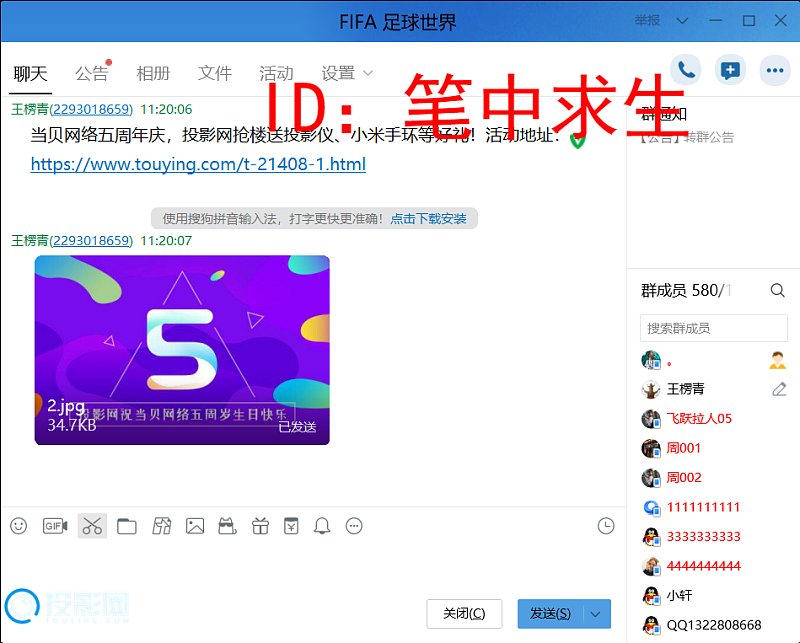Open the gift box icon
The height and width of the screenshot is (643, 800).
[x=260, y=526]
